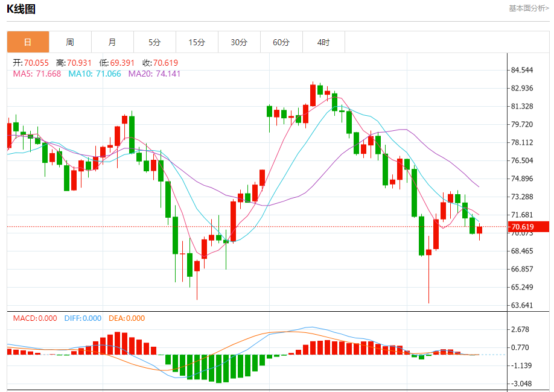Click the 76.504 price axis label
This screenshot has height=392, width=554.
[x=522, y=160]
